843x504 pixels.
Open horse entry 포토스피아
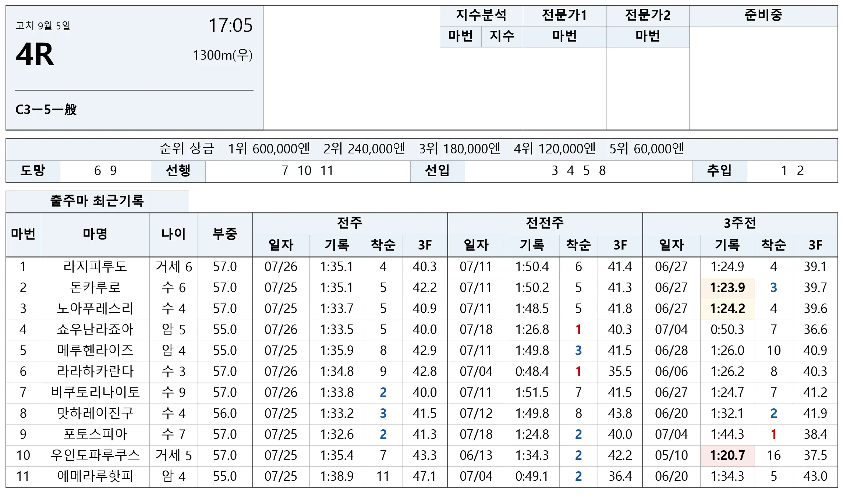click(x=95, y=434)
